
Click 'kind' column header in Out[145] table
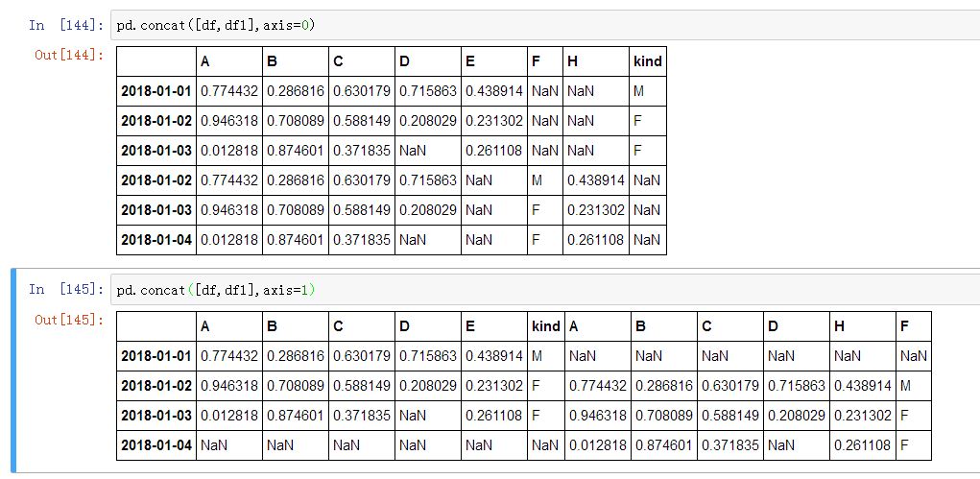tap(545, 326)
